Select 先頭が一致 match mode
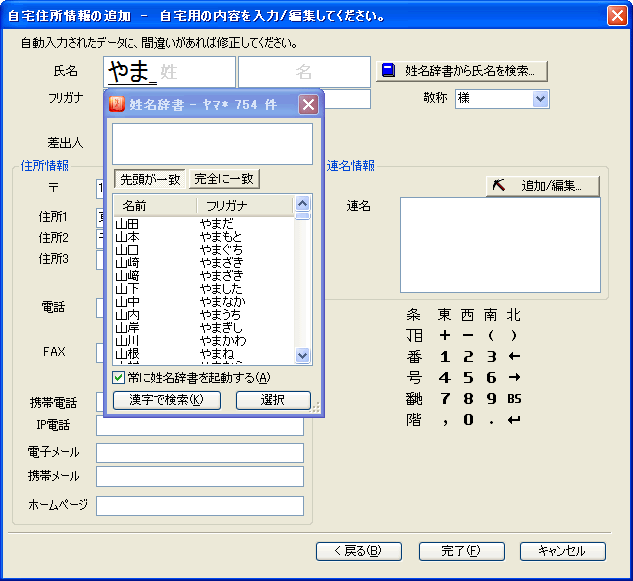 (x=150, y=179)
